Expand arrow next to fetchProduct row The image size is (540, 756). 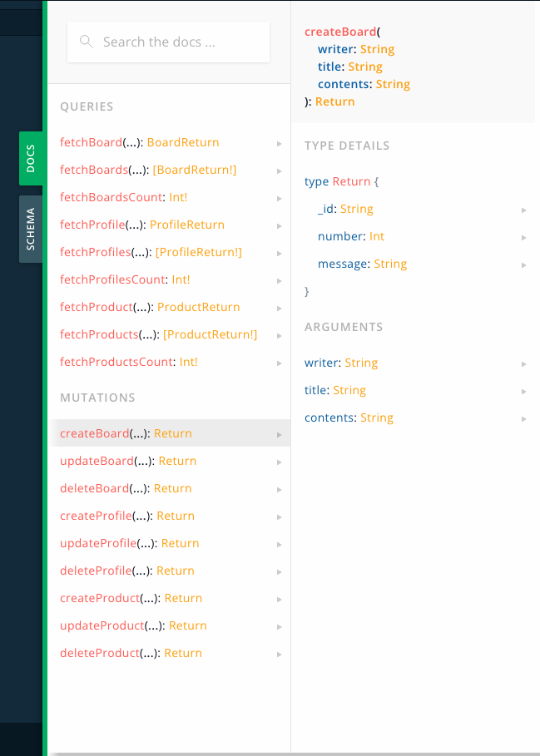pos(280,309)
